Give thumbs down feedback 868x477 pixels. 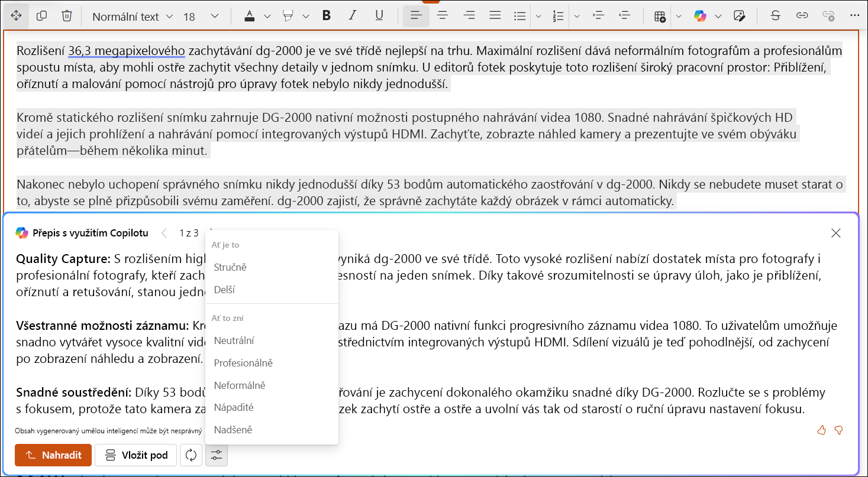[838, 430]
